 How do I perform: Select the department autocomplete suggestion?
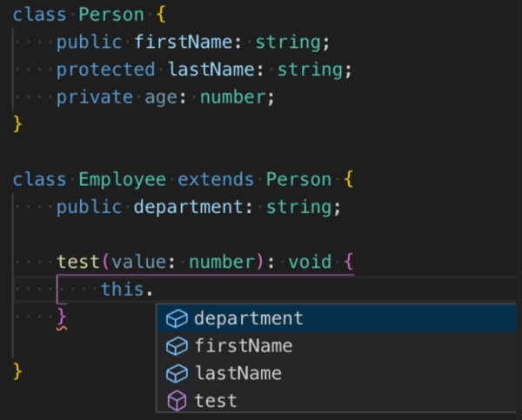pyautogui.click(x=336, y=318)
